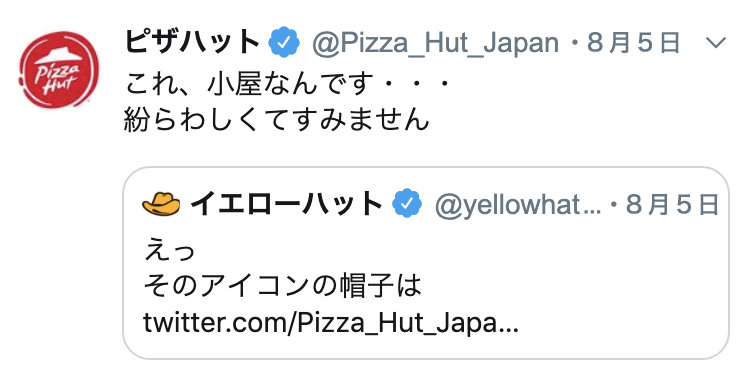The height and width of the screenshot is (376, 746).
Task: Open the quoted tweet's 8月5日 timestamp
Action: (672, 204)
